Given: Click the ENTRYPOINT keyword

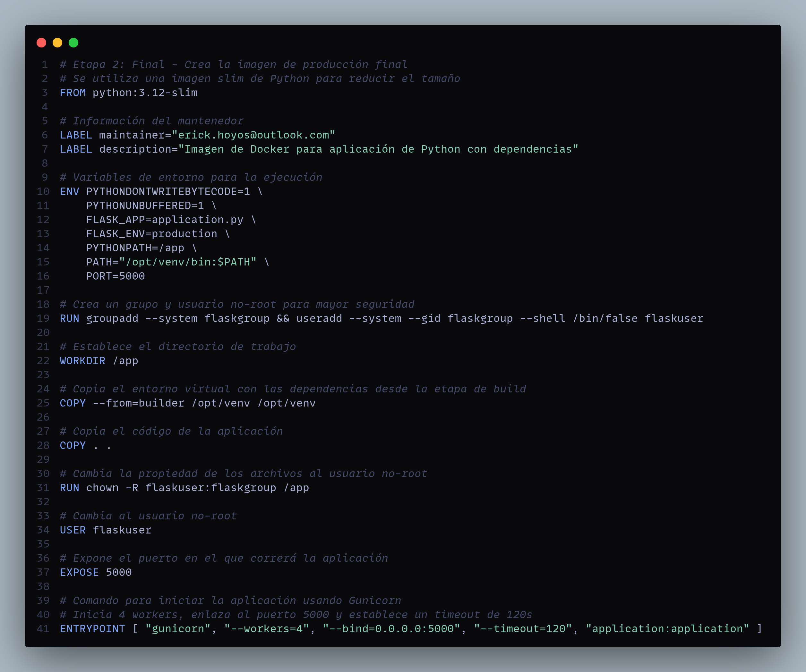Looking at the screenshot, I should 92,629.
